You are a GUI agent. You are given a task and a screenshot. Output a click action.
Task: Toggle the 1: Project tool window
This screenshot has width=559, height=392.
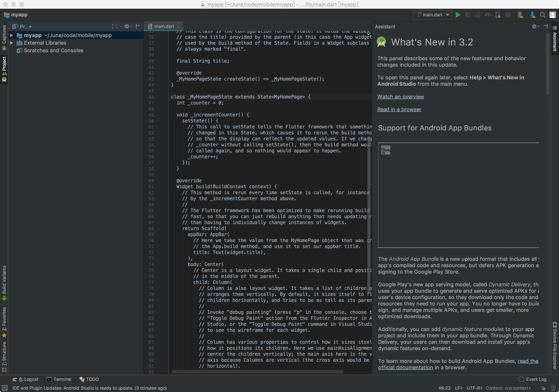click(x=4, y=69)
